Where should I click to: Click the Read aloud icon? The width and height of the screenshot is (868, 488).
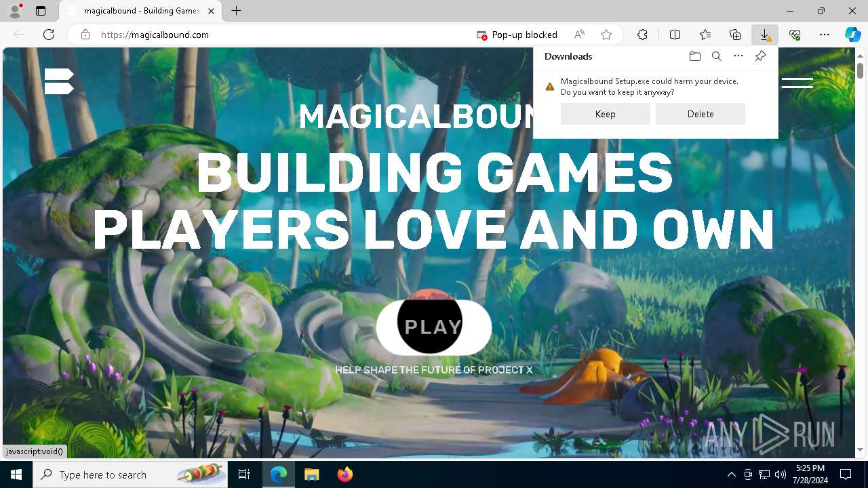[579, 35]
